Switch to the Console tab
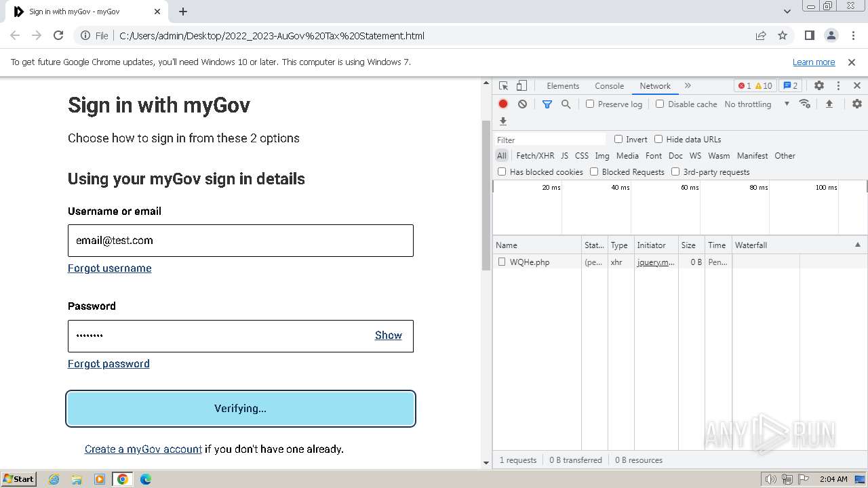Viewport: 868px width, 488px height. pos(609,85)
